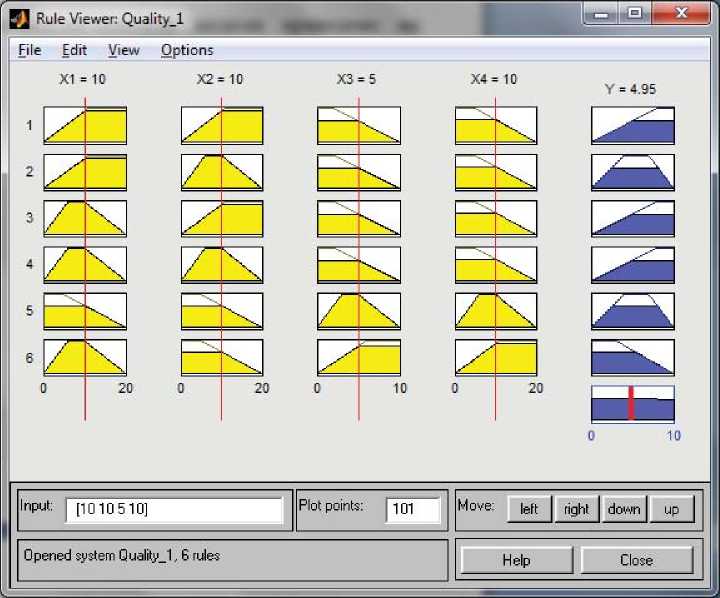Viewport: 720px width, 598px height.
Task: Click rule 2 X2 membership plot
Action: point(222,172)
